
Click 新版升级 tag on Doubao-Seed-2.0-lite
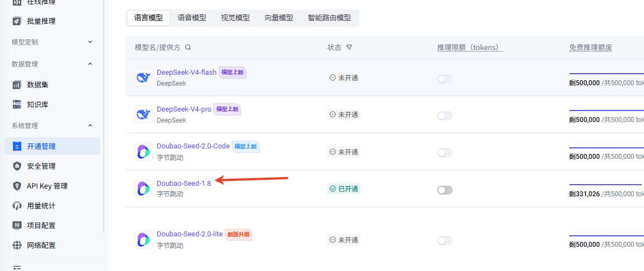239,235
